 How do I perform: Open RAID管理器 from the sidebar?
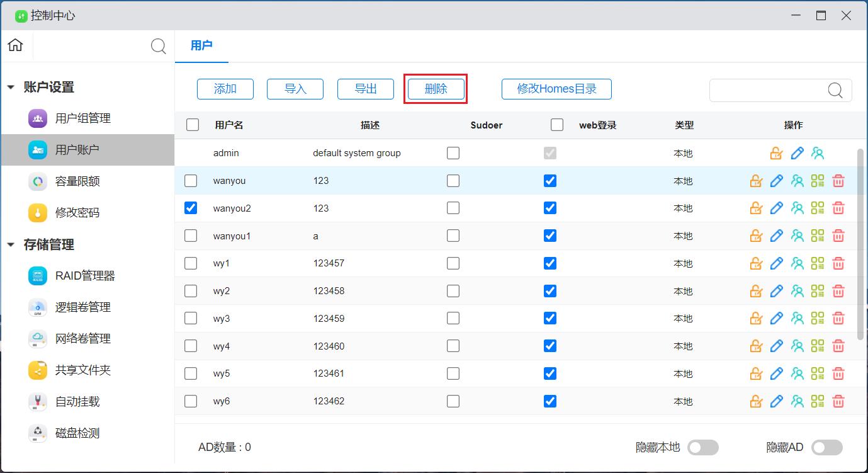(x=84, y=276)
